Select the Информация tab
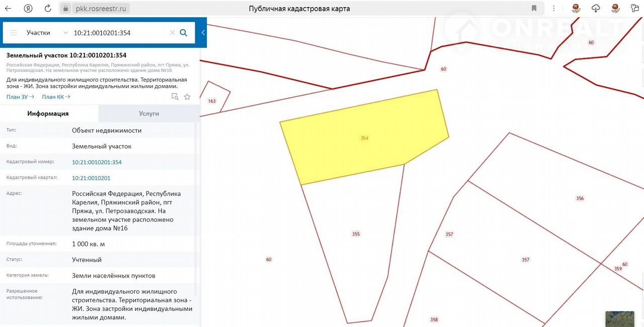 48,114
